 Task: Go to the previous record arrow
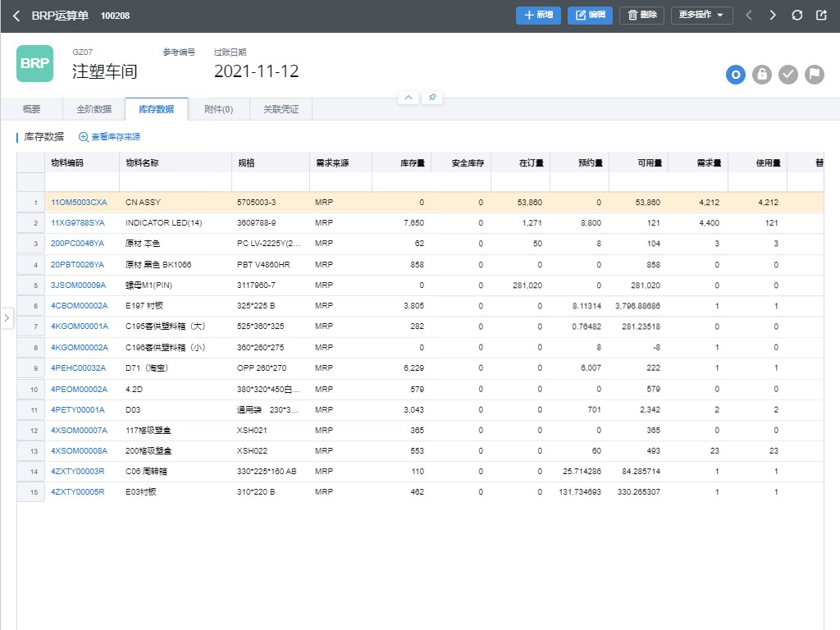(749, 15)
